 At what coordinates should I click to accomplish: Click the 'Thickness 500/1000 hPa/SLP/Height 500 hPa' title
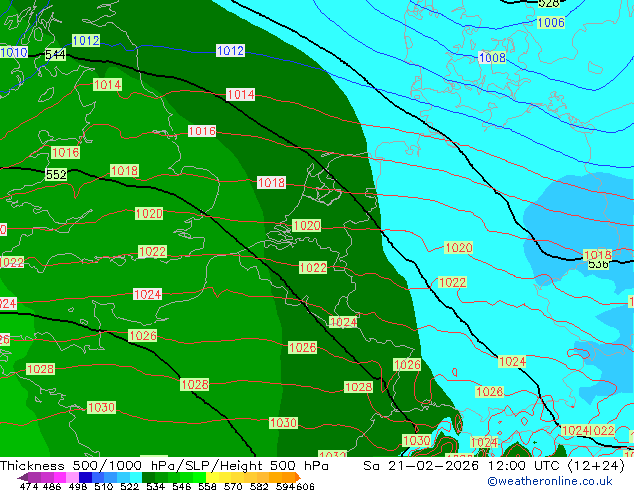(x=164, y=466)
